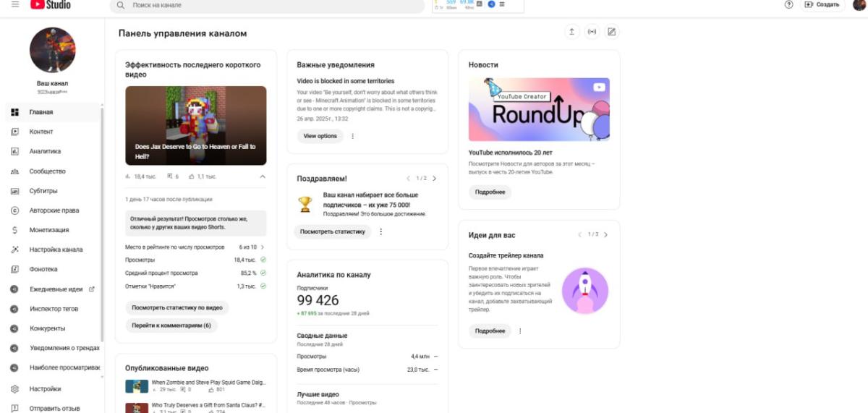Image resolution: width=868 pixels, height=413 pixels.
Task: Click 'Подробнее' in Идеи для вас card
Action: tap(490, 331)
